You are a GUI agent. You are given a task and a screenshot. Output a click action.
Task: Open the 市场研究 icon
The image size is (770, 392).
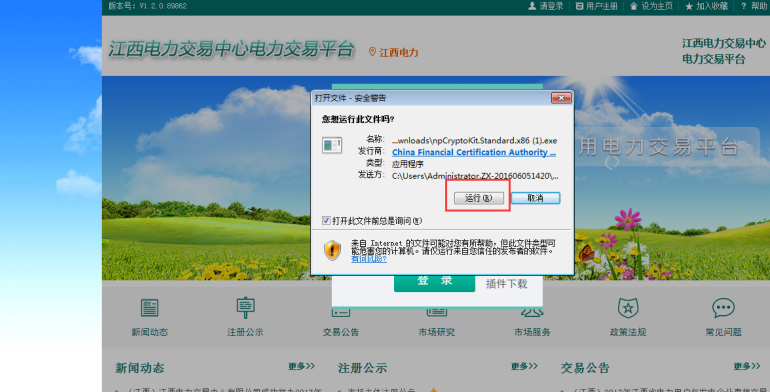tap(437, 312)
